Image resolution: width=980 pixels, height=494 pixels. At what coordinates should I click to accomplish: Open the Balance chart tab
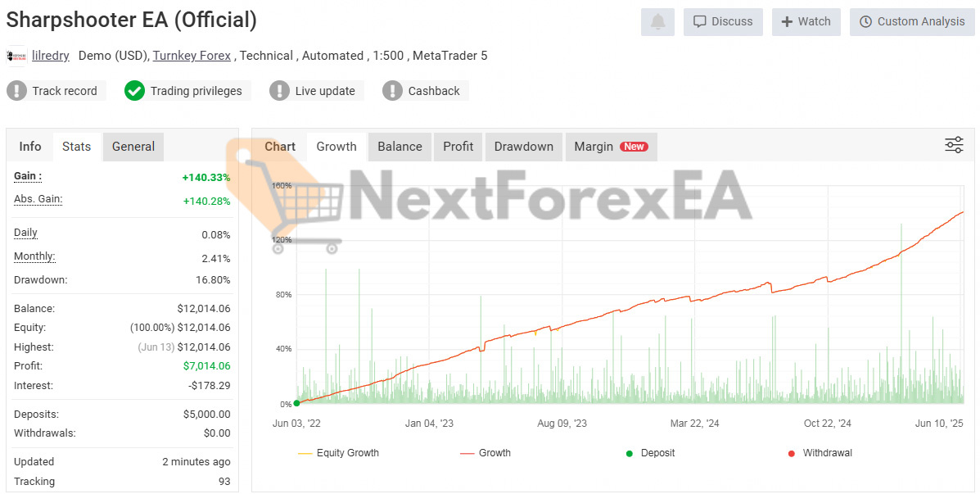click(x=400, y=147)
